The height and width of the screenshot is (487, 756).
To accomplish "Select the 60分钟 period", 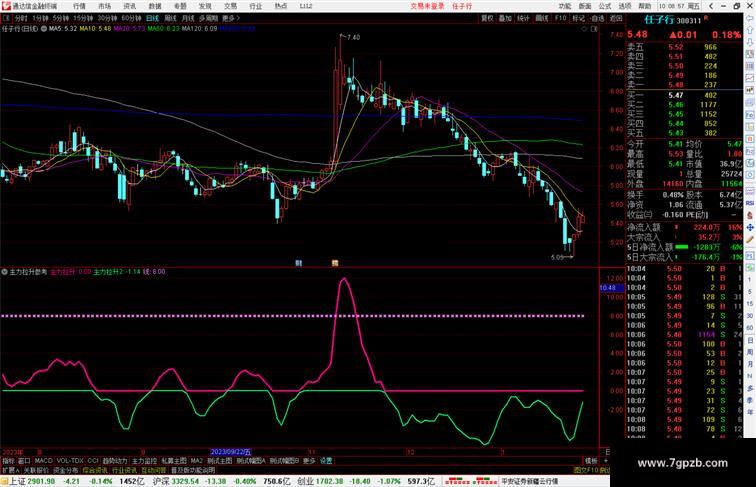I will pos(131,18).
